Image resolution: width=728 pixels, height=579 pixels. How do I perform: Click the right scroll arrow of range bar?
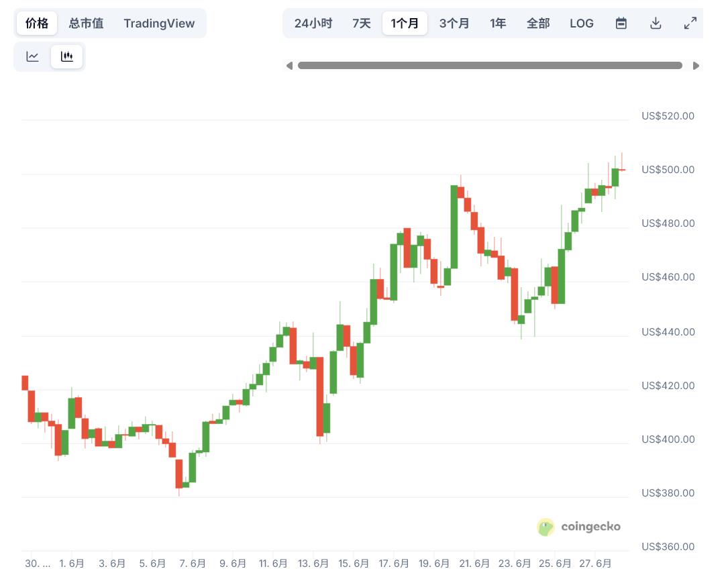coord(696,66)
